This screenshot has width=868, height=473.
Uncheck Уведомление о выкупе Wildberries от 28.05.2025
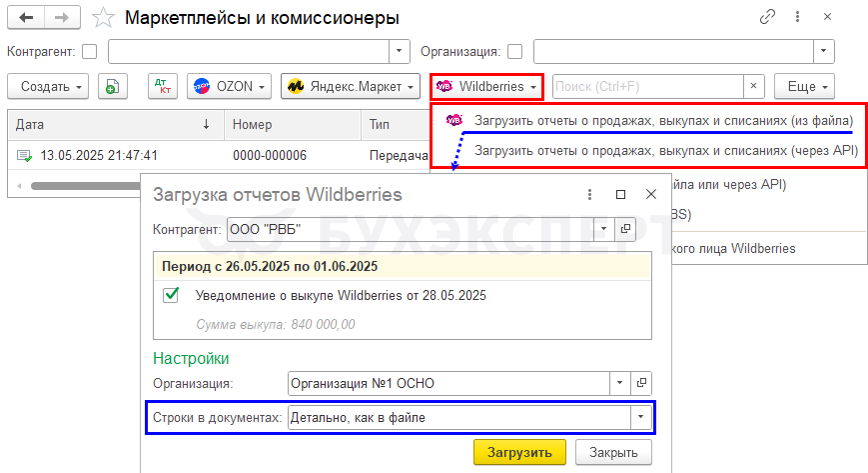click(x=171, y=295)
